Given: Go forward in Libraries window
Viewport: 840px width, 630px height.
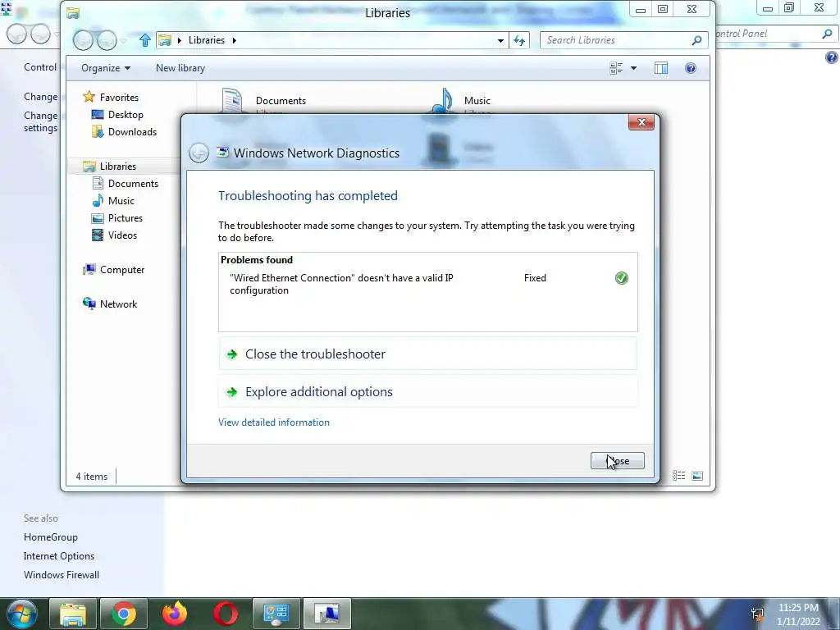Looking at the screenshot, I should pyautogui.click(x=107, y=40).
